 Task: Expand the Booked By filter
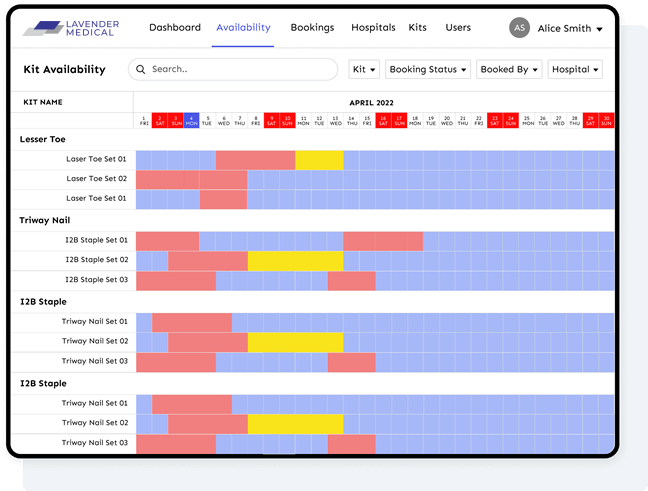pos(509,70)
